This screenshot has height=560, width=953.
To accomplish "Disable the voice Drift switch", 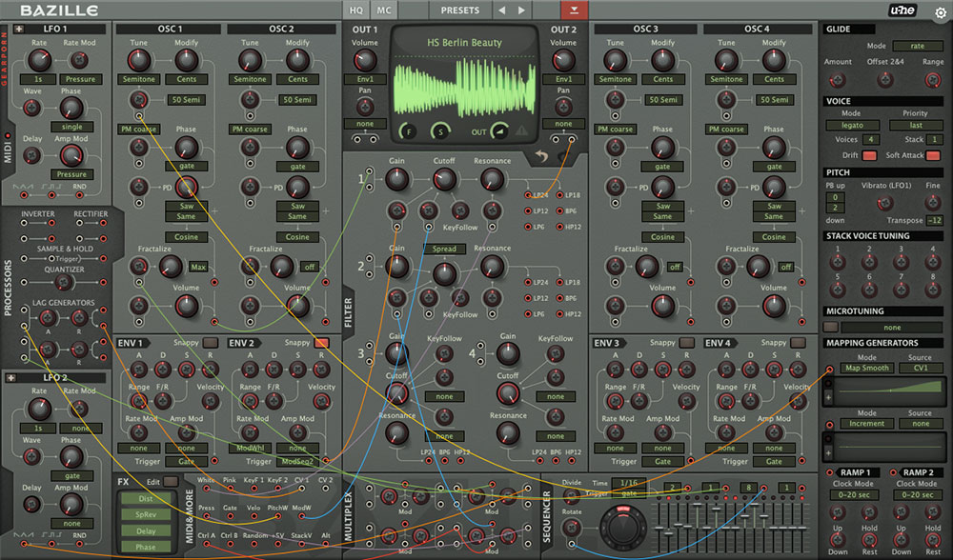I will pos(869,155).
